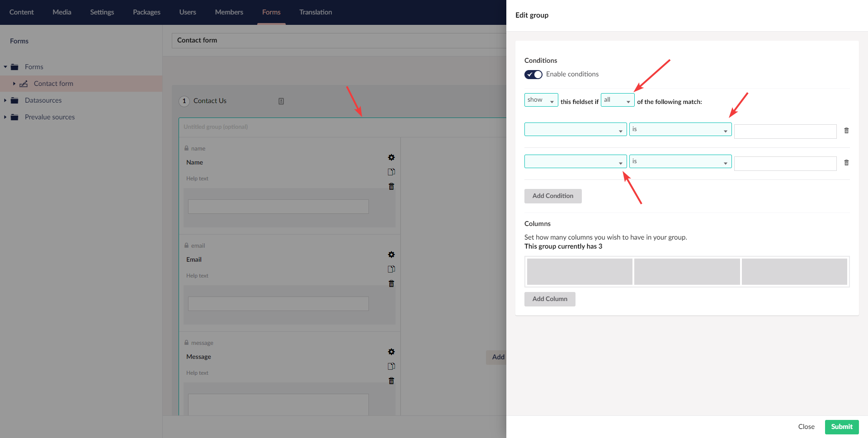Click the Add Condition button

552,196
